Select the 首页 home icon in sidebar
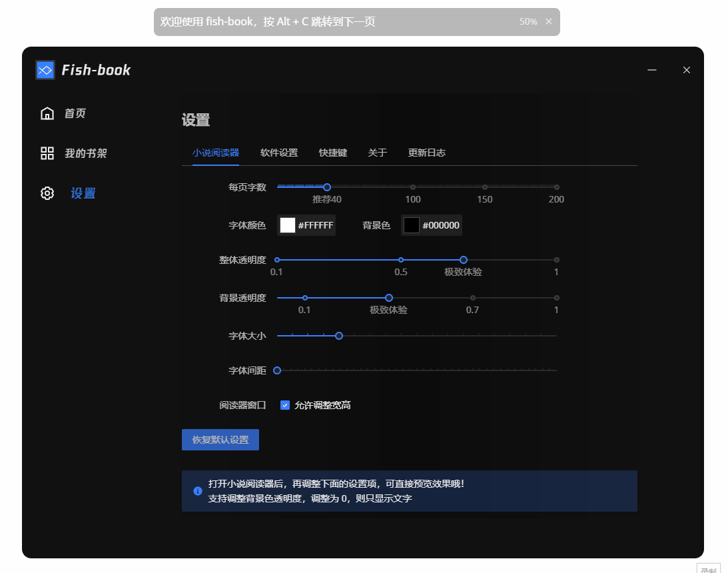 point(47,113)
